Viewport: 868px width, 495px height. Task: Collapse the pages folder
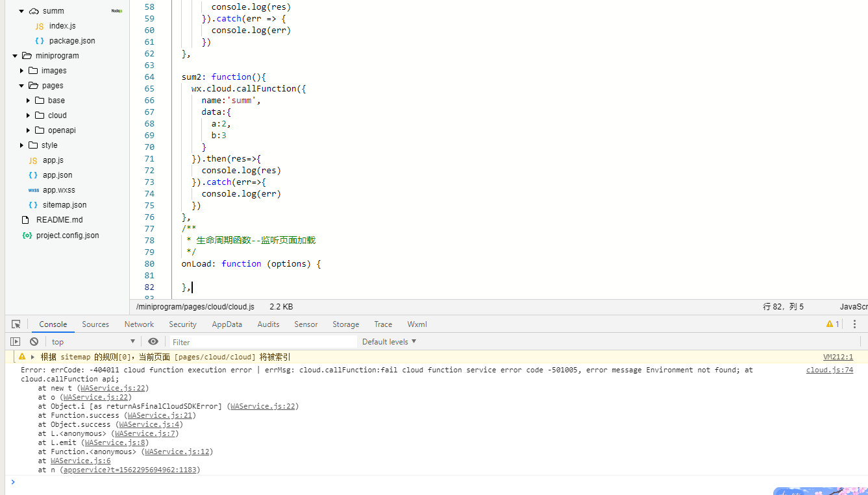click(x=22, y=86)
